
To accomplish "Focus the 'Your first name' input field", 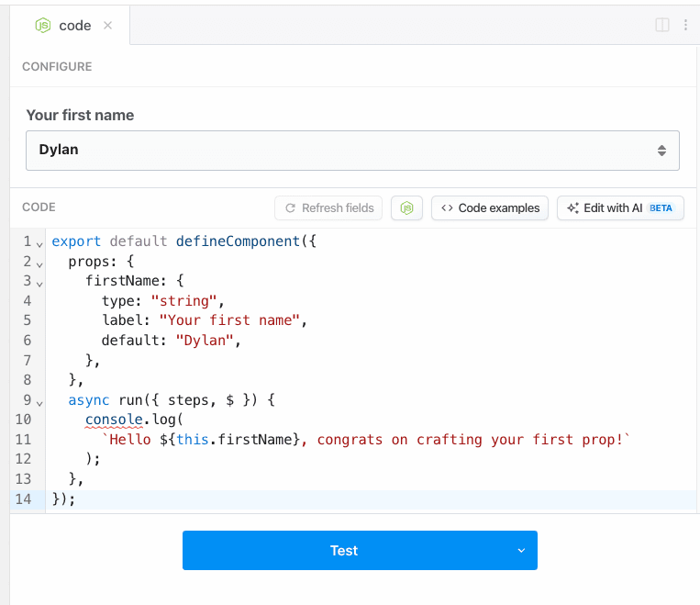I will pos(352,151).
